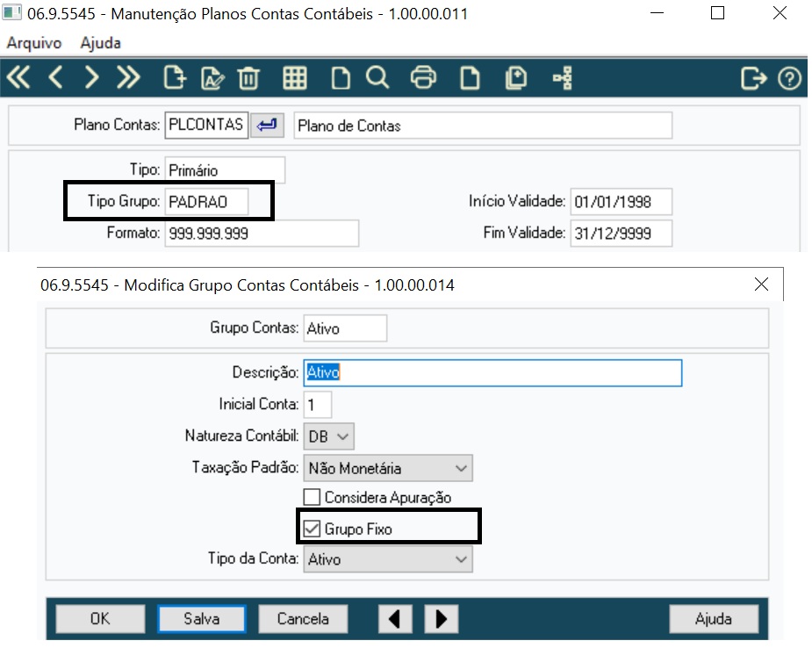
Task: Click the add new record page icon
Action: click(175, 77)
